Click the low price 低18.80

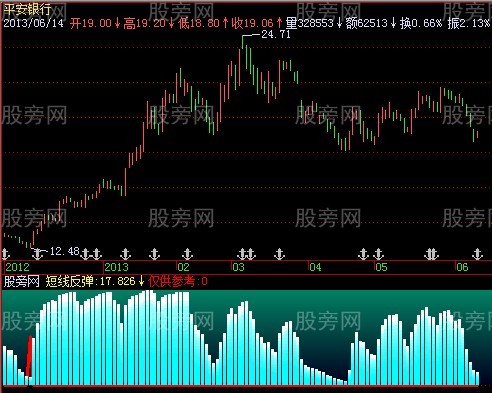pyautogui.click(x=199, y=23)
